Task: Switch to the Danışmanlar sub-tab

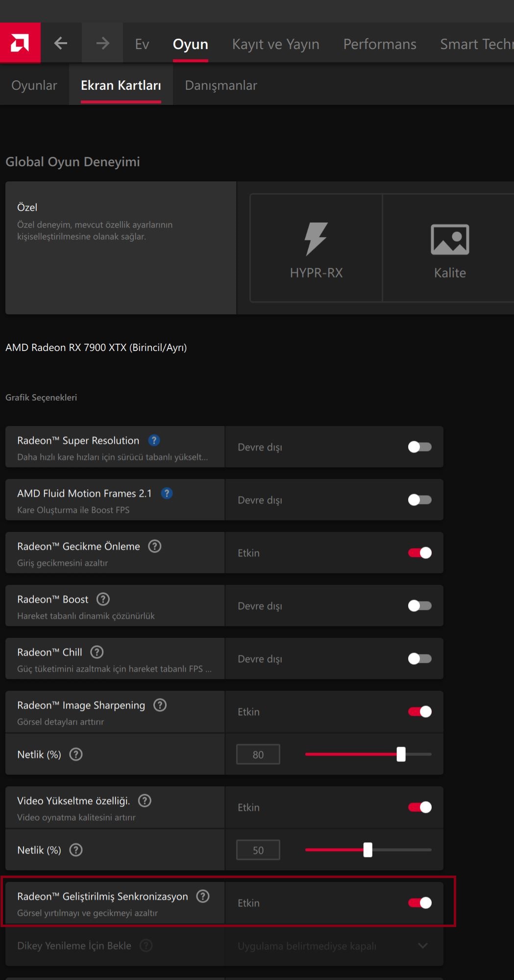Action: (221, 85)
